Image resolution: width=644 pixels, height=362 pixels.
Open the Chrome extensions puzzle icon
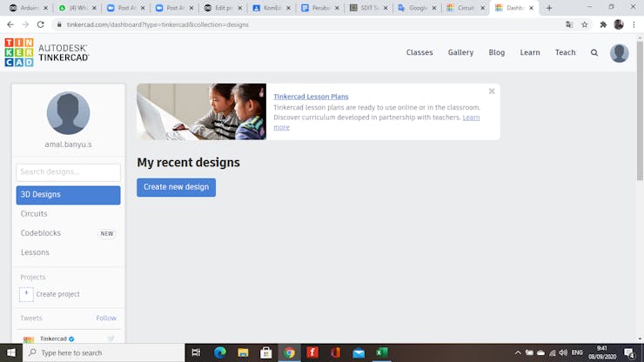(603, 24)
